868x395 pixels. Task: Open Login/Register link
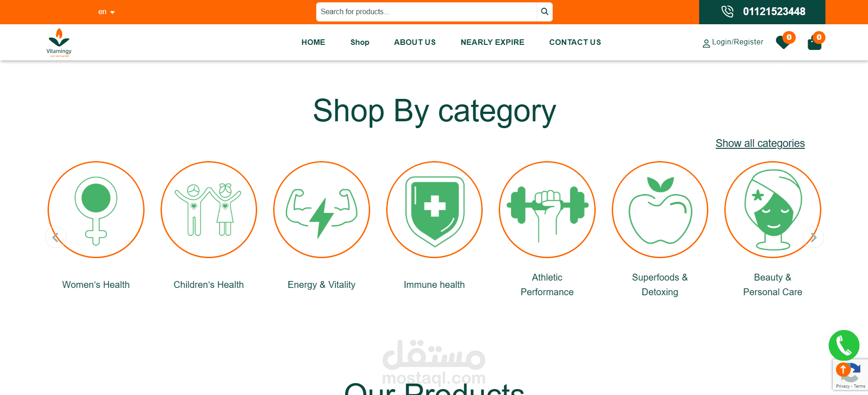[x=733, y=42]
